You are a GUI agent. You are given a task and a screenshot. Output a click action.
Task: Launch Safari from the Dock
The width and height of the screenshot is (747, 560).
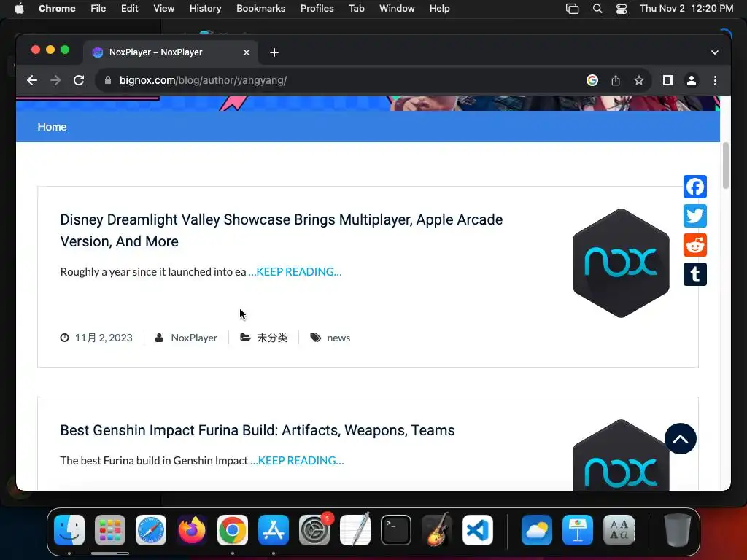point(151,530)
